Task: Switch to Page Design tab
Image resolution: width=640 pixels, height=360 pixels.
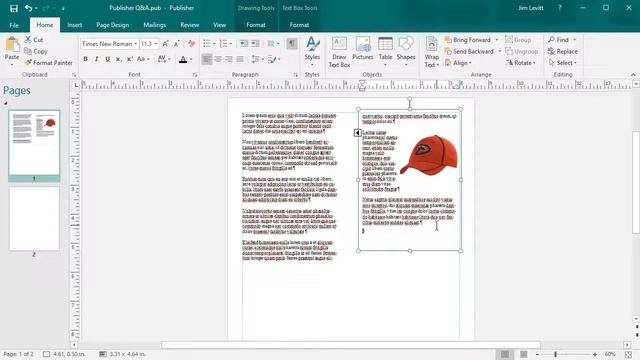Action: pyautogui.click(x=113, y=25)
